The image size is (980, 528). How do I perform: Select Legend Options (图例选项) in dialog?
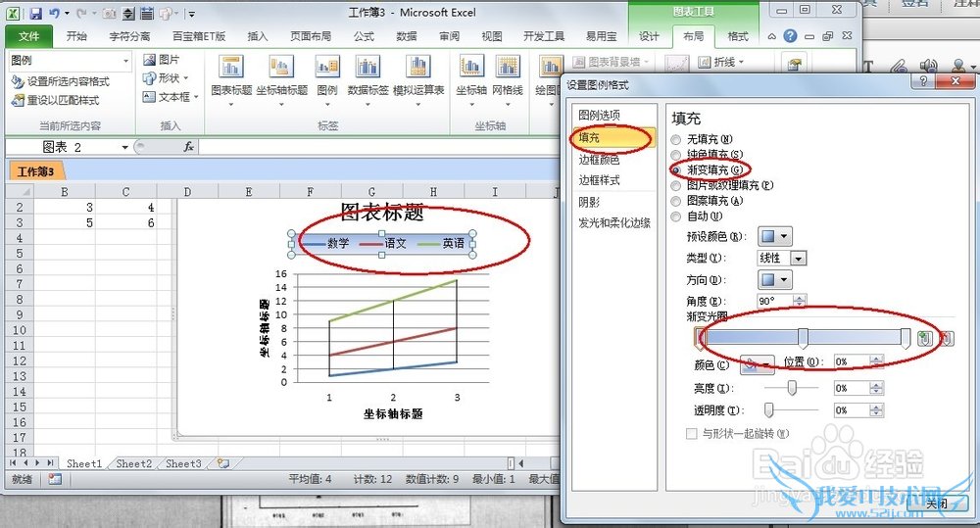coord(599,115)
